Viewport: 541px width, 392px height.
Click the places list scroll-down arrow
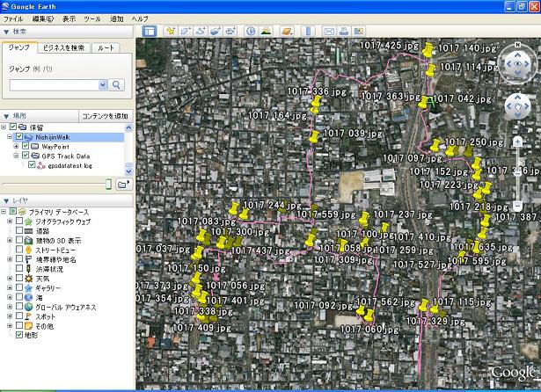128,171
